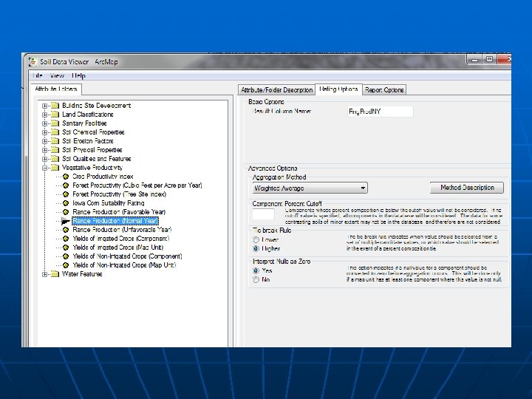This screenshot has height=399, width=532.
Task: Select the Lower tie-break radio button
Action: 256,239
